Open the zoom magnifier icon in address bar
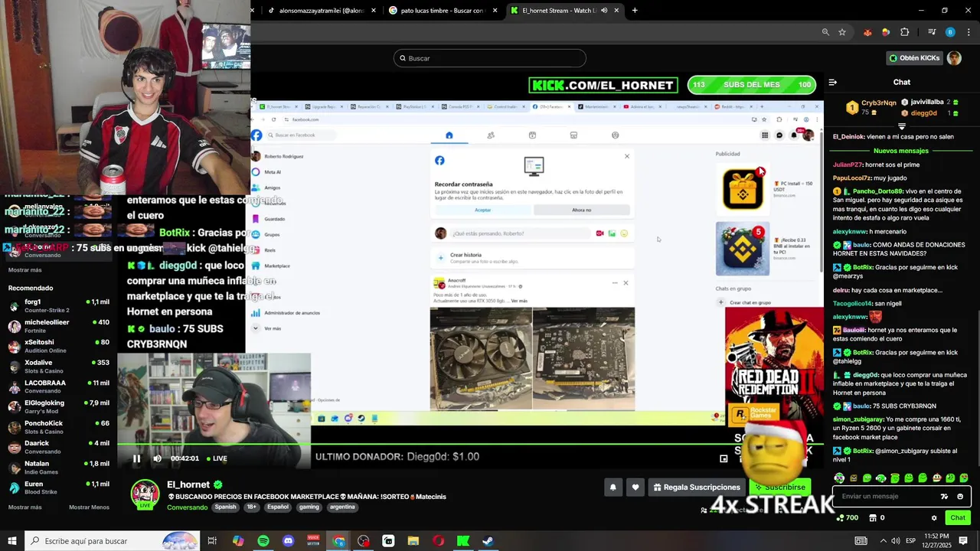 pyautogui.click(x=825, y=32)
